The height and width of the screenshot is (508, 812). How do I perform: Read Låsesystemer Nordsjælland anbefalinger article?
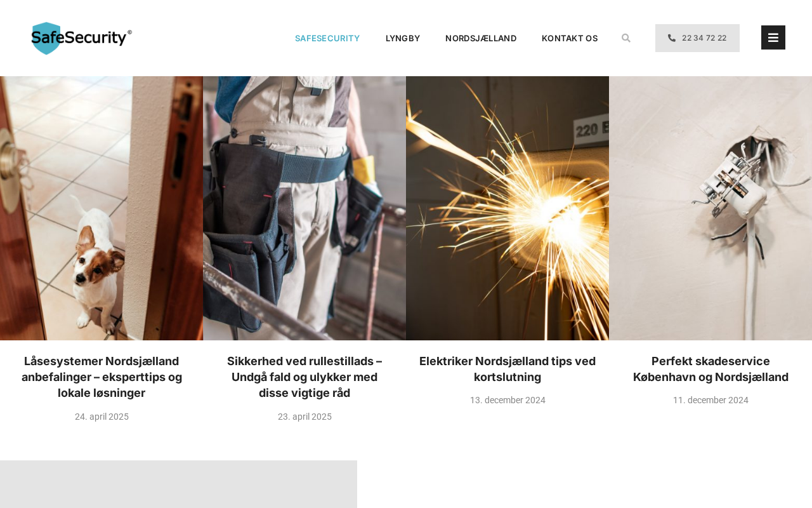click(101, 377)
